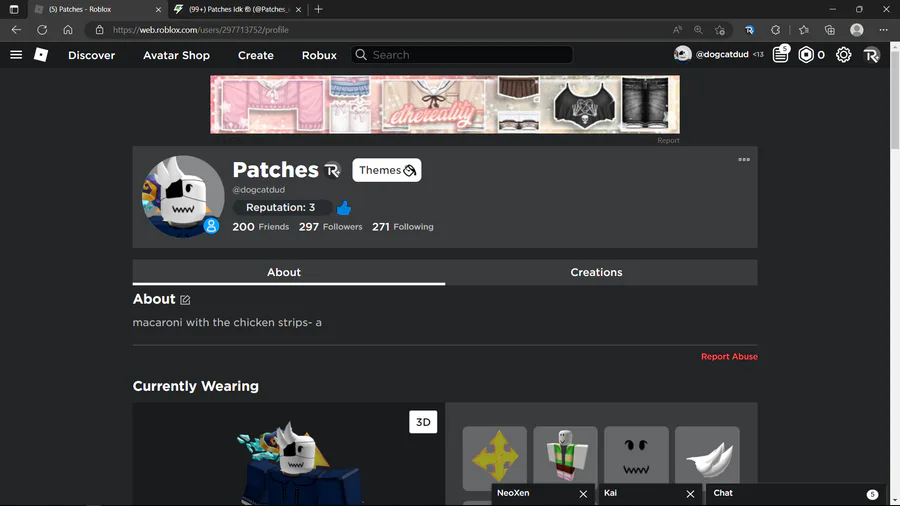This screenshot has height=506, width=900.
Task: Open the browser collections icon
Action: pyautogui.click(x=830, y=30)
